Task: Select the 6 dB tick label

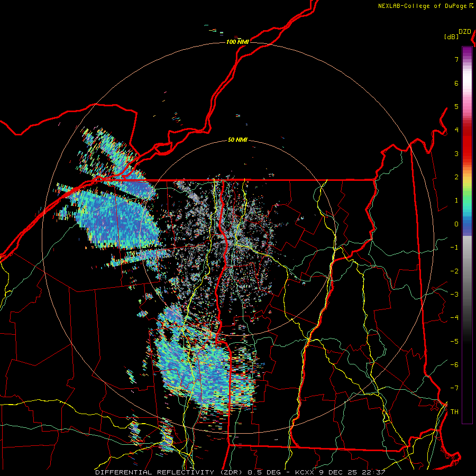Action: [x=456, y=83]
